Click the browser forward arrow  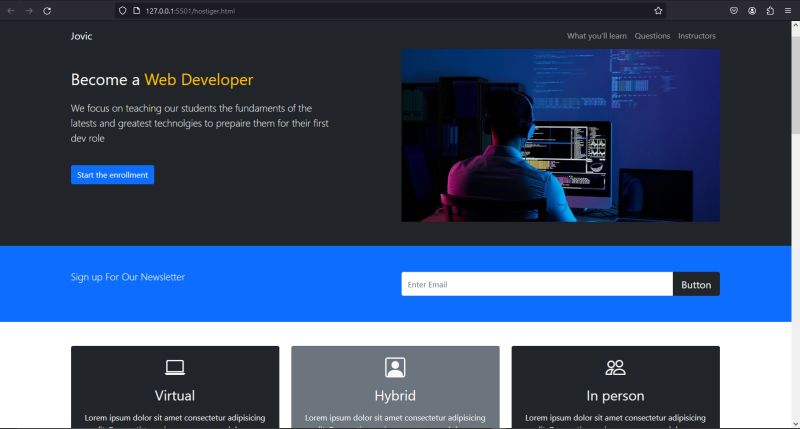click(29, 11)
